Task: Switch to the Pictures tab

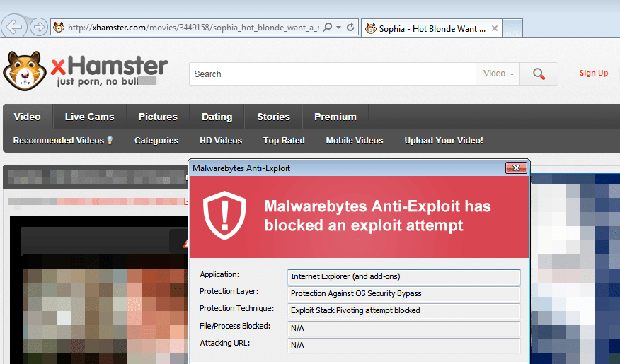Action: point(158,117)
